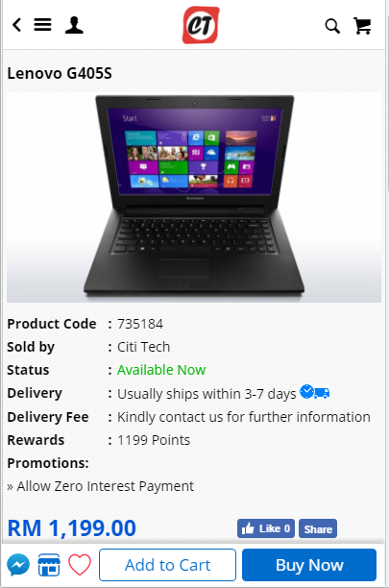Click Add to Cart button

(167, 565)
